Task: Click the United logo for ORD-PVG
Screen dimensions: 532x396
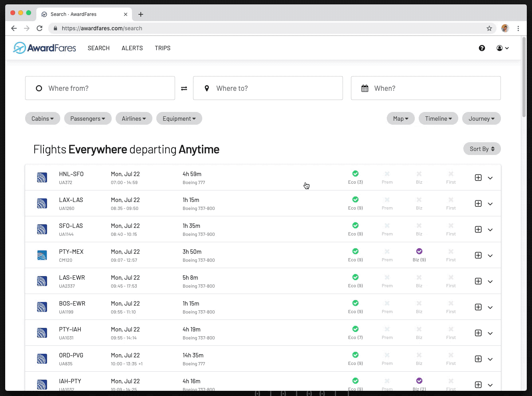Action: [42, 359]
